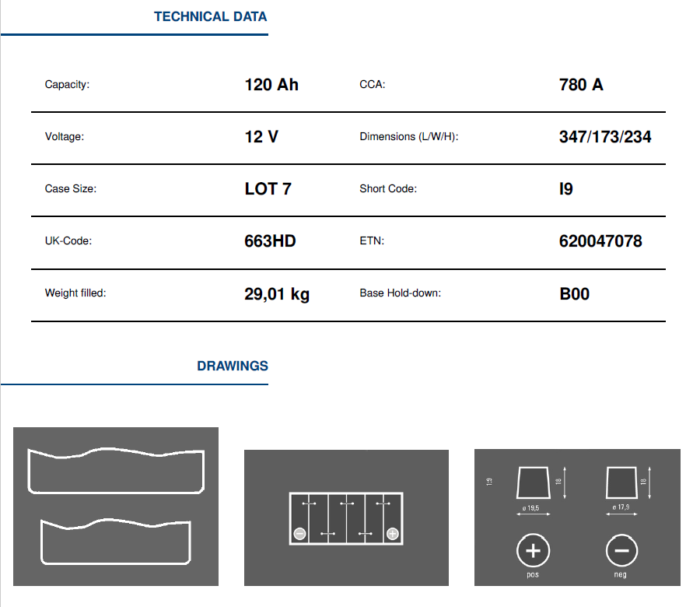Screen dimensions: 700x607
Task: Click the small plus symbol in battery layout
Action: [x=393, y=533]
